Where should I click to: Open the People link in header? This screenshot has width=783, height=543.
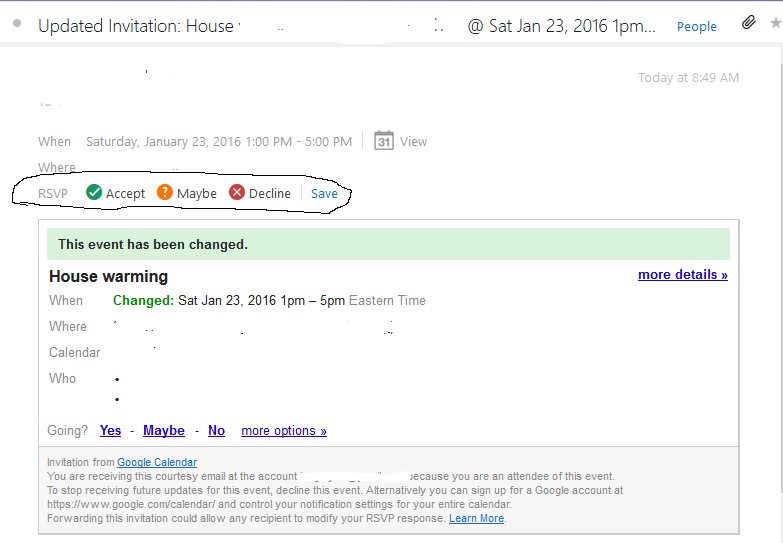697,26
